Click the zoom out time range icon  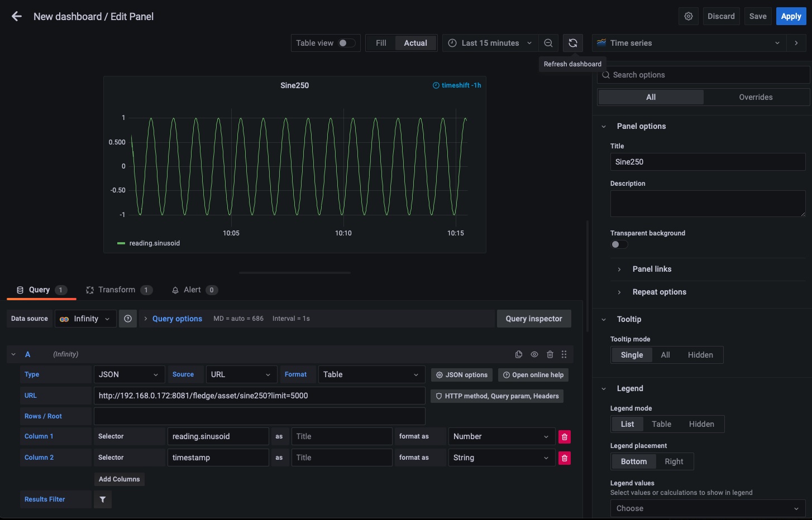tap(548, 43)
